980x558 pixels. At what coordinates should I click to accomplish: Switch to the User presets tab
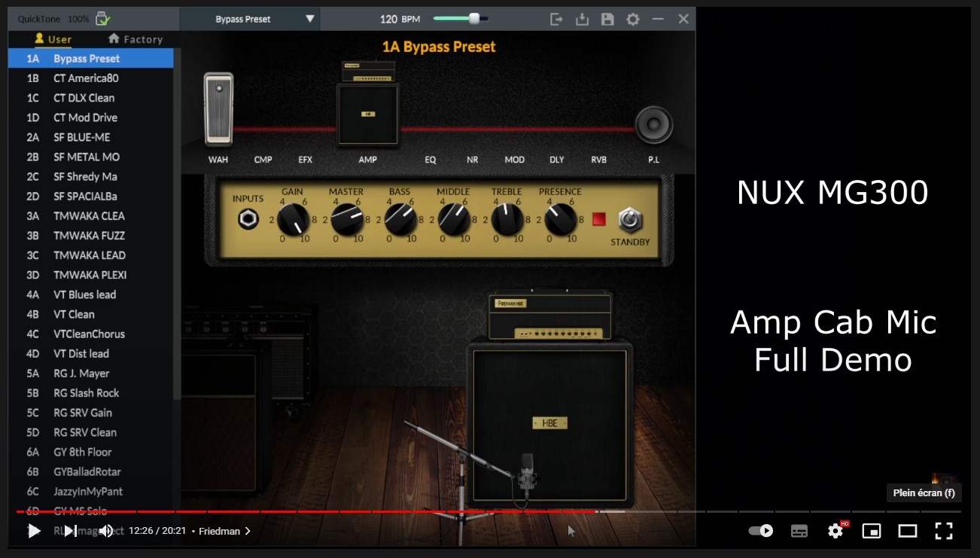pyautogui.click(x=53, y=38)
